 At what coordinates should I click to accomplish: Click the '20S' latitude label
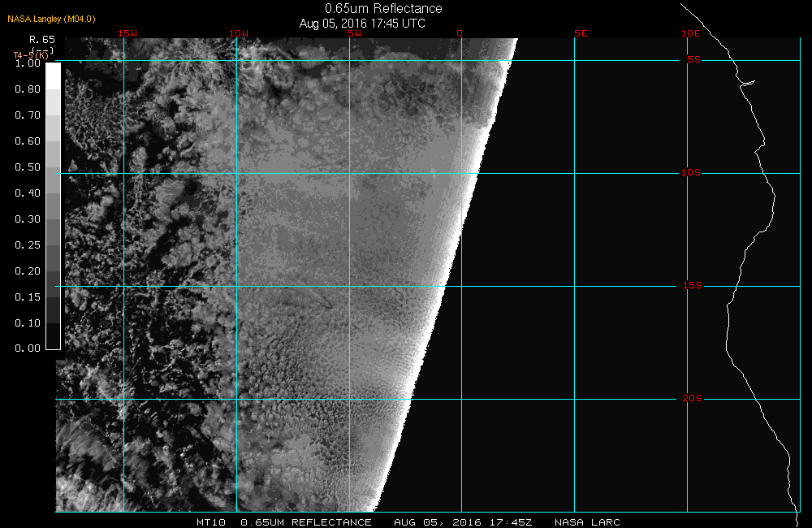point(692,399)
